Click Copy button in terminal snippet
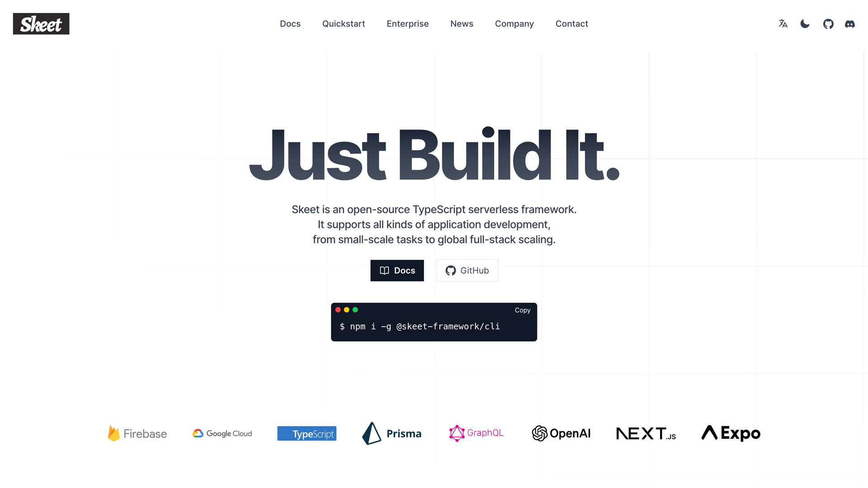This screenshot has width=868, height=488. pyautogui.click(x=522, y=310)
